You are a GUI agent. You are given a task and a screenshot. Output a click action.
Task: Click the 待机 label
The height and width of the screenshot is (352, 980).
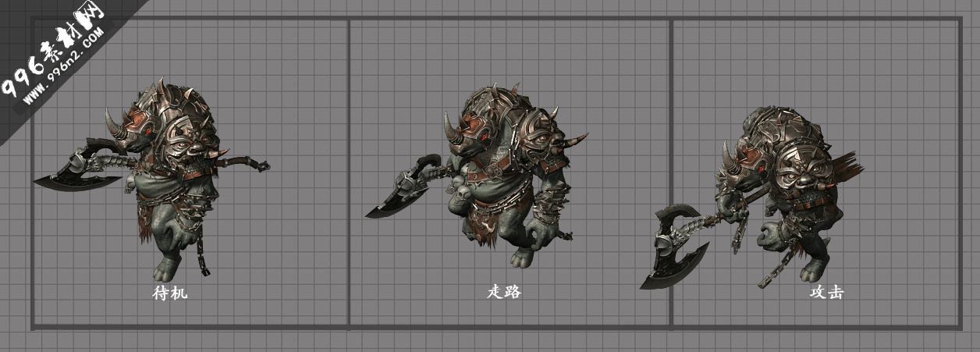coord(169,293)
